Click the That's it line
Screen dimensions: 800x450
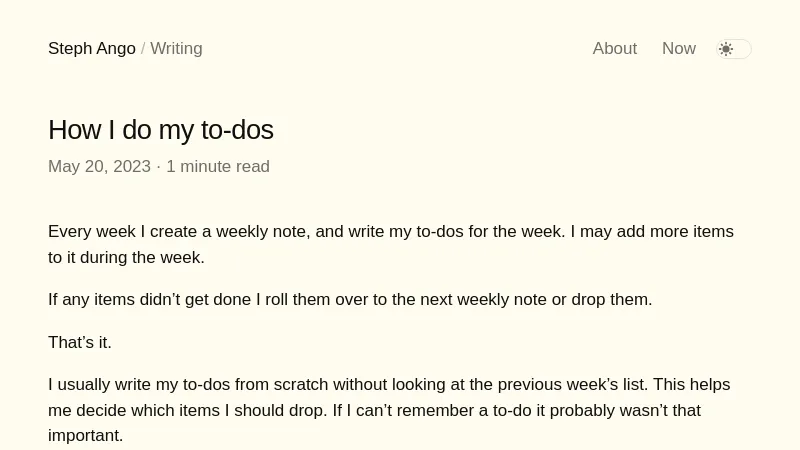pyautogui.click(x=80, y=343)
